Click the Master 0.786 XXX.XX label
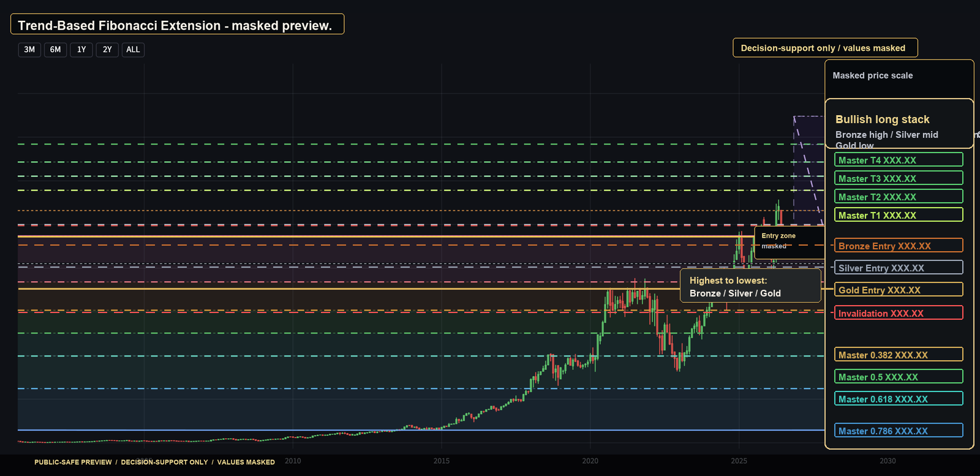This screenshot has height=476, width=980. click(x=899, y=431)
